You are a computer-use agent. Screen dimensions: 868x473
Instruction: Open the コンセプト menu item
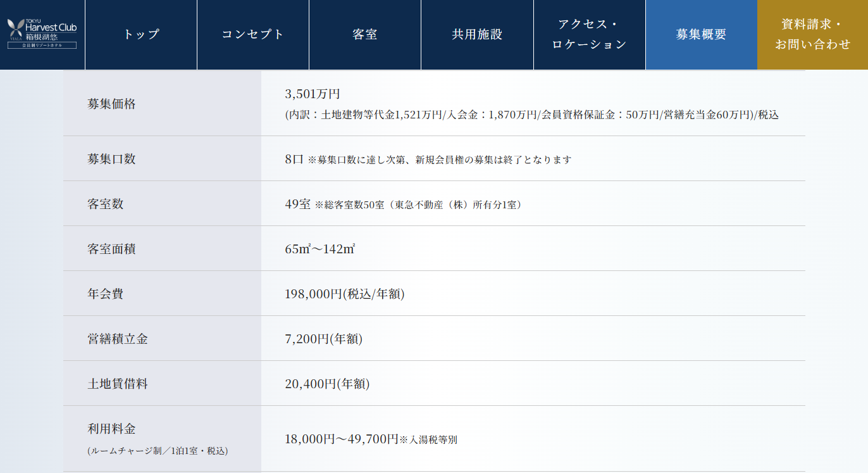[x=253, y=35]
